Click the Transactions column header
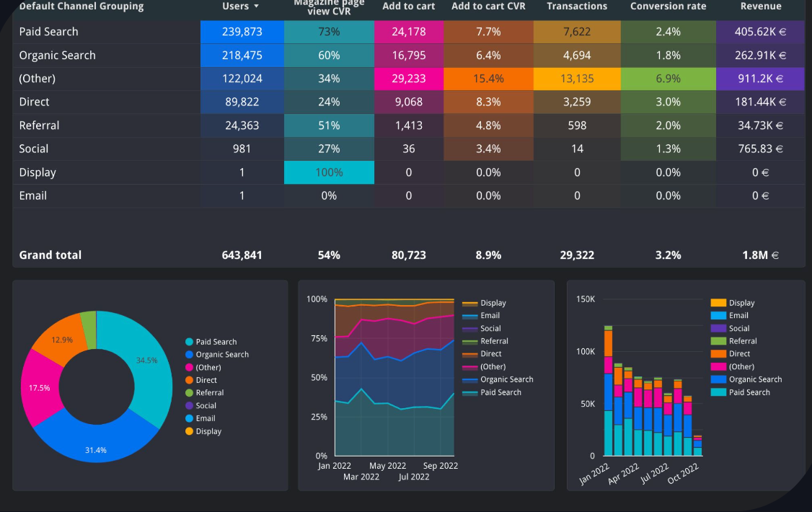 coord(577,6)
